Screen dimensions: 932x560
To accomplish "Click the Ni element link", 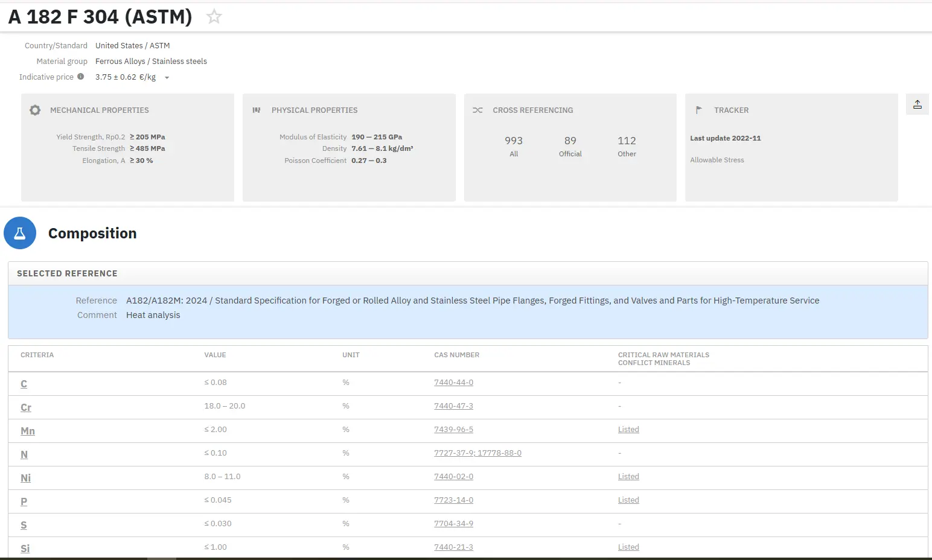I will point(25,478).
